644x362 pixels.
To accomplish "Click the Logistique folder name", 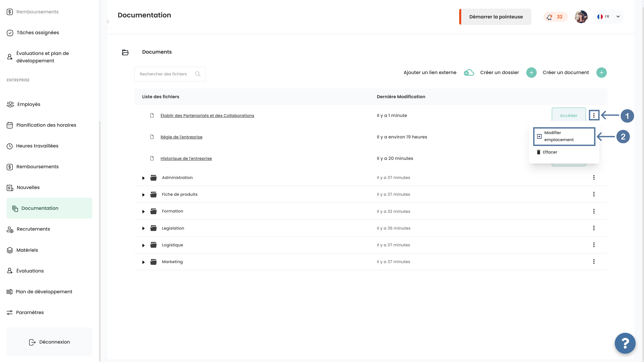I will [x=172, y=245].
